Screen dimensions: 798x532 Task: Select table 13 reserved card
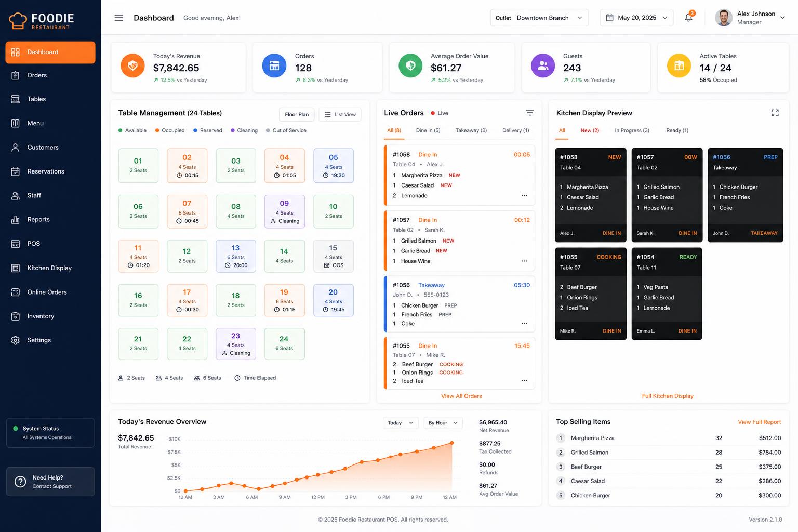click(236, 256)
